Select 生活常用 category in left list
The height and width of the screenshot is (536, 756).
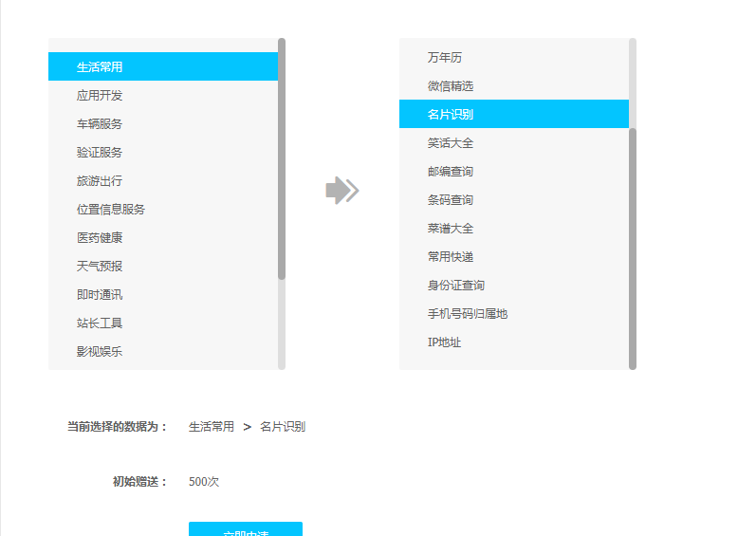tap(100, 67)
